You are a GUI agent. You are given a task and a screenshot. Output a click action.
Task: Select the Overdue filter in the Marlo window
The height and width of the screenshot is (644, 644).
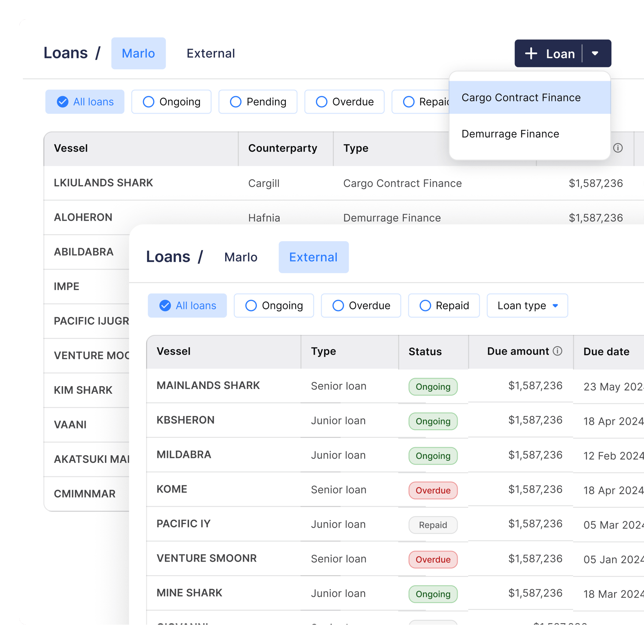pyautogui.click(x=344, y=102)
